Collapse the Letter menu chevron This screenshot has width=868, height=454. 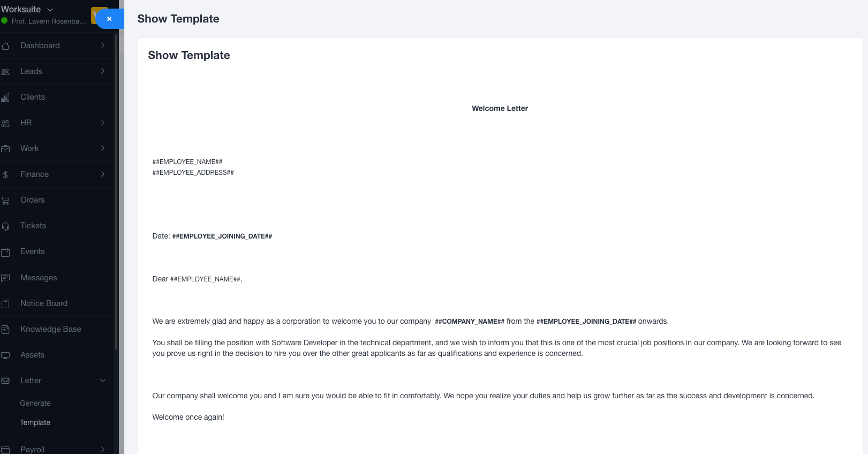click(103, 381)
